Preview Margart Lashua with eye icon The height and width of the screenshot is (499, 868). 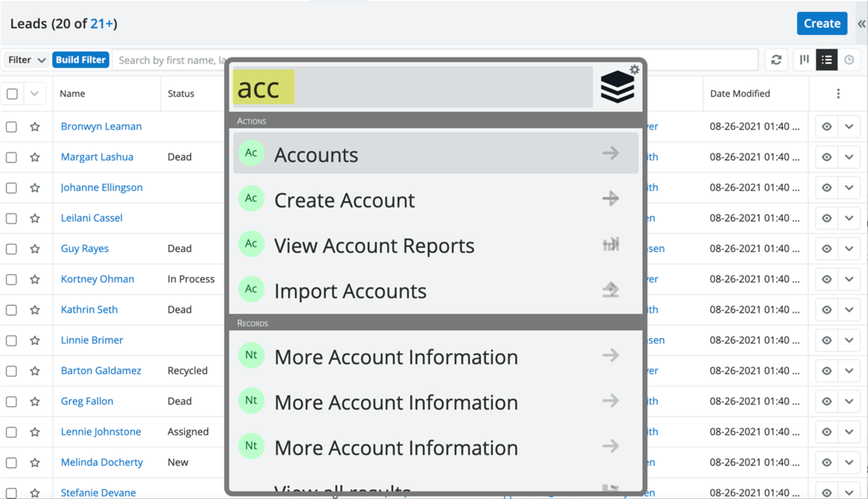pos(827,157)
